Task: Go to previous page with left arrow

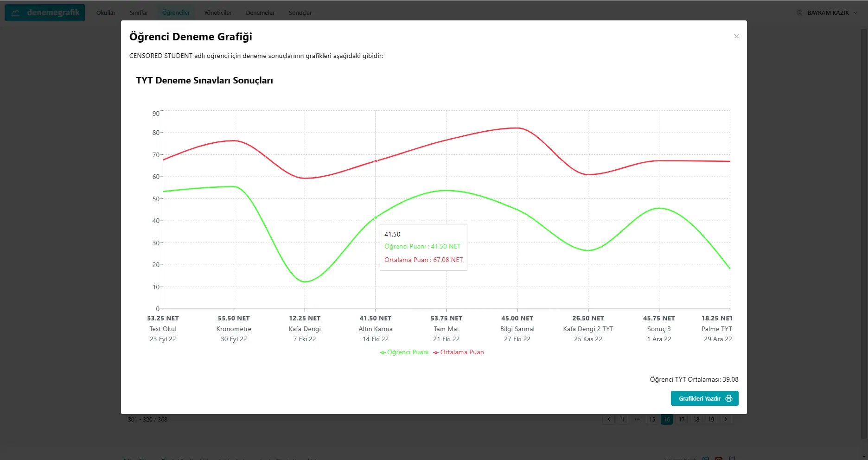Action: pyautogui.click(x=609, y=419)
